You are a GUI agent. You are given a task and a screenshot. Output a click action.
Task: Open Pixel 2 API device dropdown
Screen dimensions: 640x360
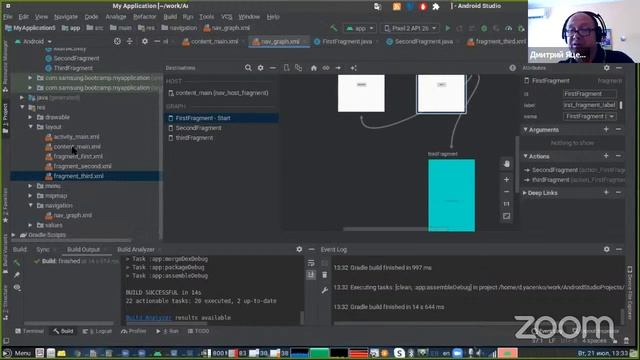click(410, 28)
